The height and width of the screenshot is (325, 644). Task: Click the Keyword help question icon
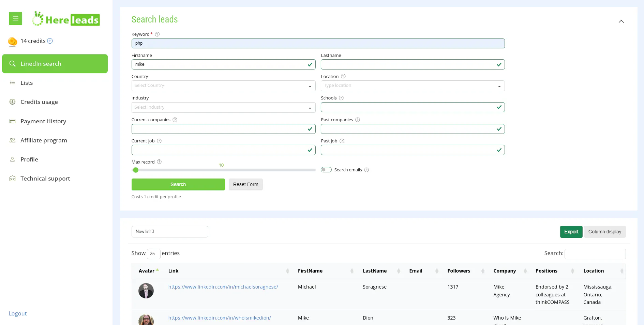click(157, 34)
